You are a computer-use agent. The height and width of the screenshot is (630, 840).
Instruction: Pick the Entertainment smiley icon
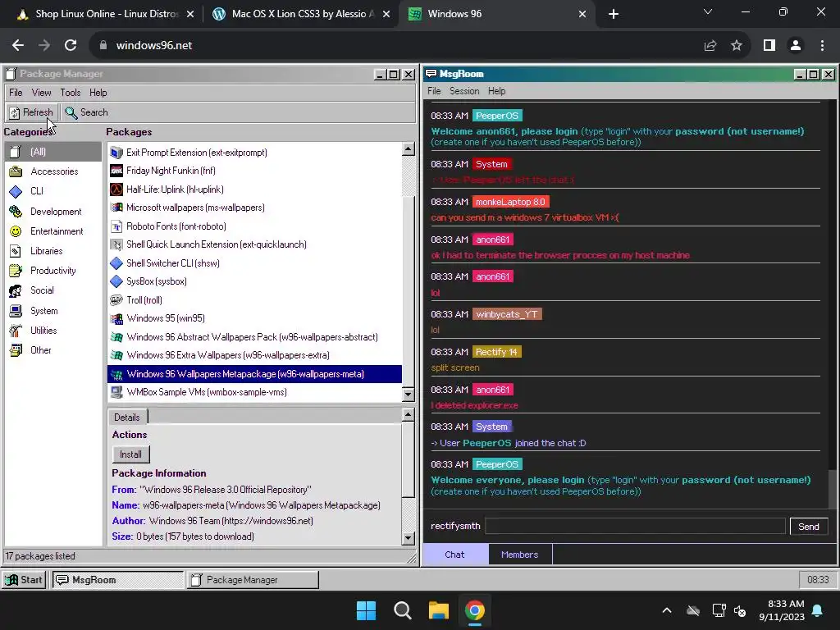[x=16, y=231]
